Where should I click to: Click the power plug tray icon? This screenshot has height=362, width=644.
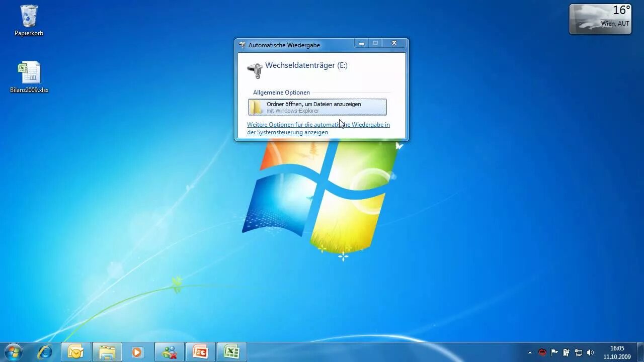point(567,352)
